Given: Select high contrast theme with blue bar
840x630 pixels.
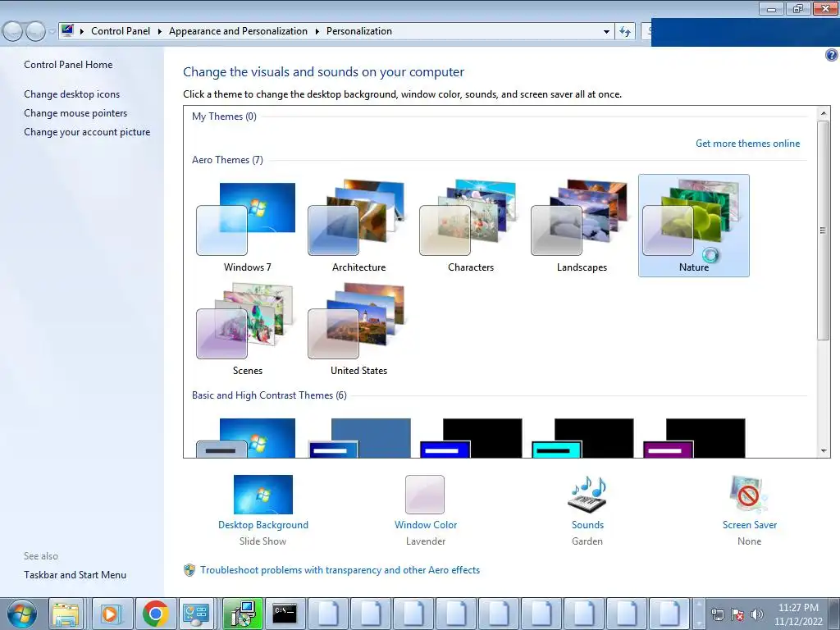Looking at the screenshot, I should pyautogui.click(x=472, y=438).
